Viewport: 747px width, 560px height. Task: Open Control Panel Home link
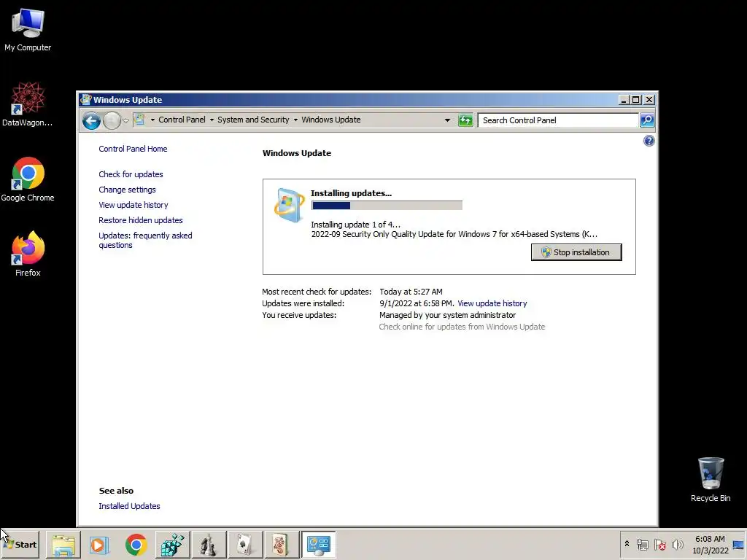point(133,149)
